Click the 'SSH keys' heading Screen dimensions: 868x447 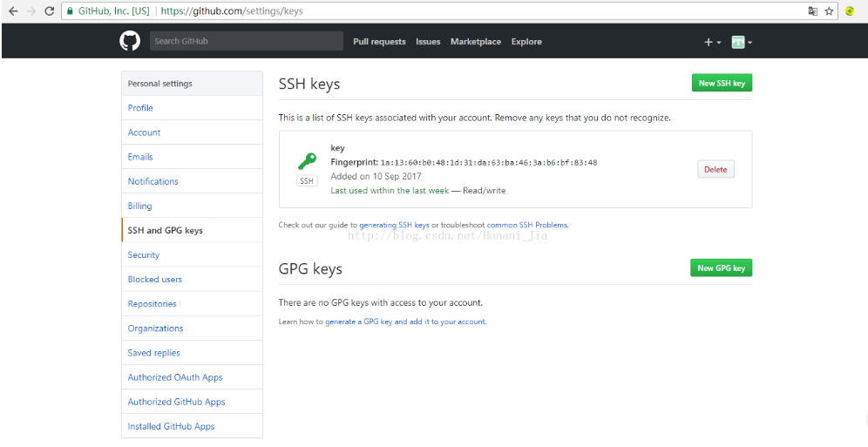[309, 85]
